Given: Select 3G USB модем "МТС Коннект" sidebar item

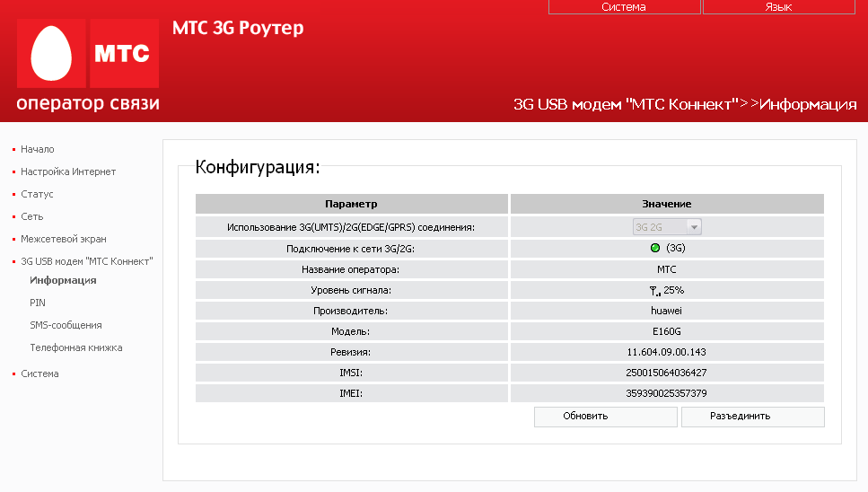Looking at the screenshot, I should pos(87,261).
